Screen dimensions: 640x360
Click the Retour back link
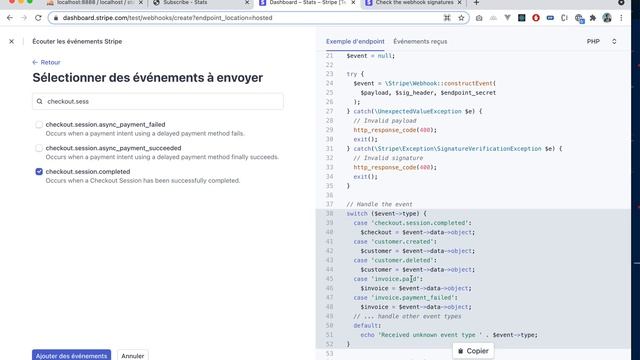coord(46,62)
